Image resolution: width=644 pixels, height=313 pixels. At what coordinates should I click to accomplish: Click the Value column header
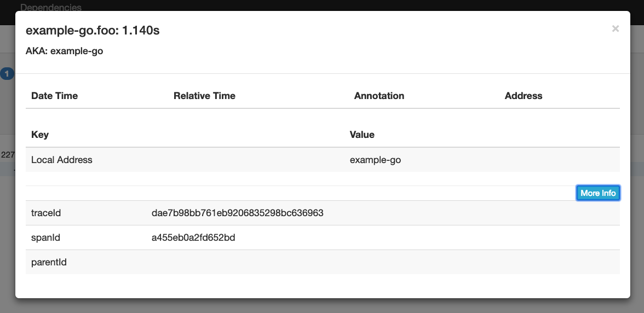coord(362,135)
